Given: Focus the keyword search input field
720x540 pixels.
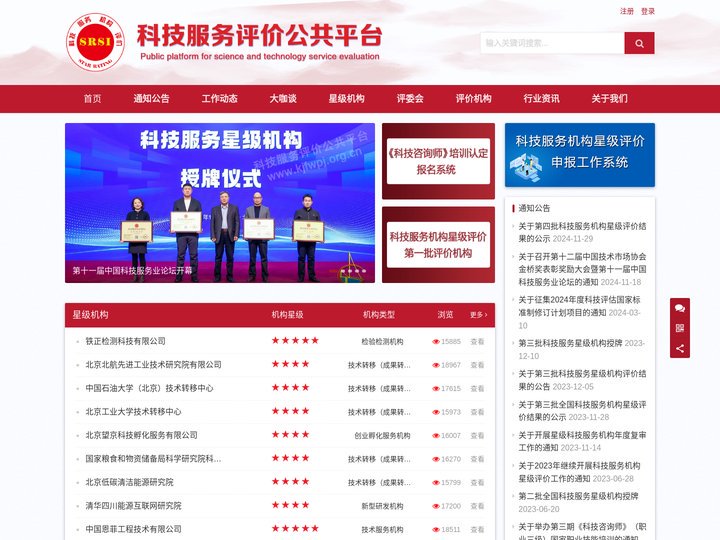Looking at the screenshot, I should pos(552,43).
